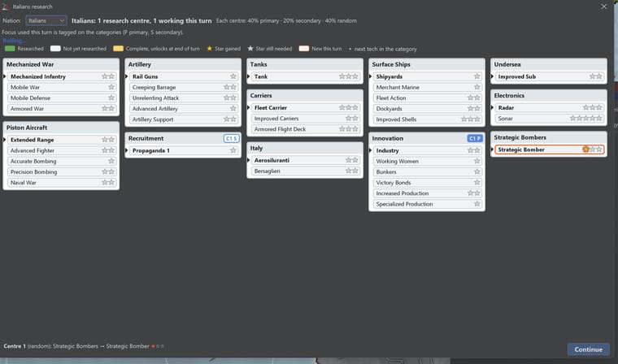The image size is (618, 364).
Task: Click the C1 S badge on Recruitment
Action: tap(232, 138)
